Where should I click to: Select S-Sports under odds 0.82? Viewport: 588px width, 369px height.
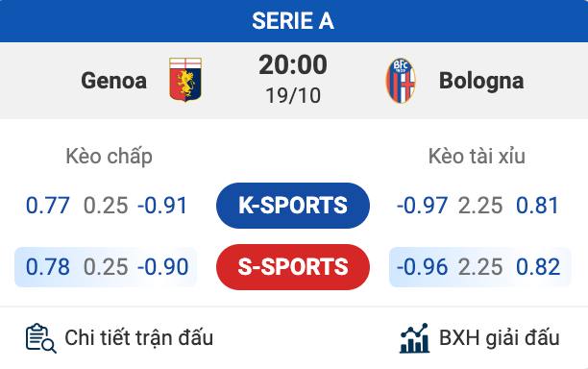coord(538,267)
